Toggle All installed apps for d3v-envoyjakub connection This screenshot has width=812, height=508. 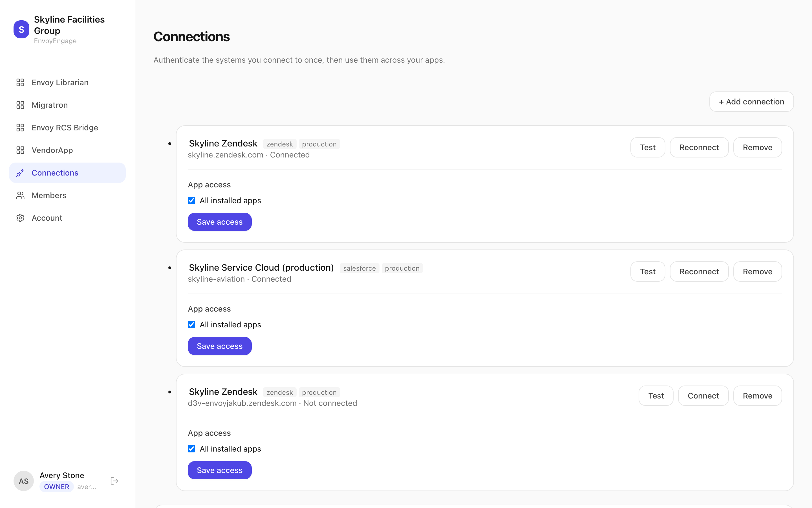[x=191, y=448]
